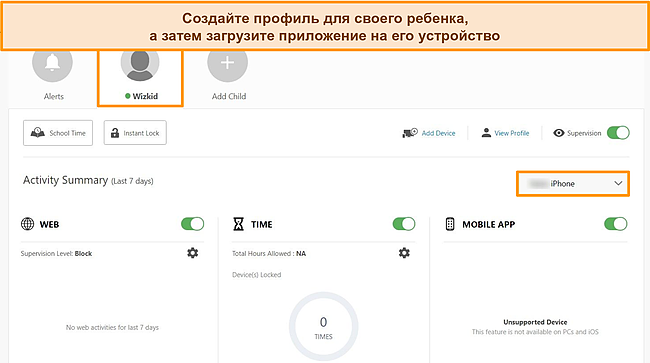
Task: Click the Instant Lock button
Action: (x=135, y=133)
